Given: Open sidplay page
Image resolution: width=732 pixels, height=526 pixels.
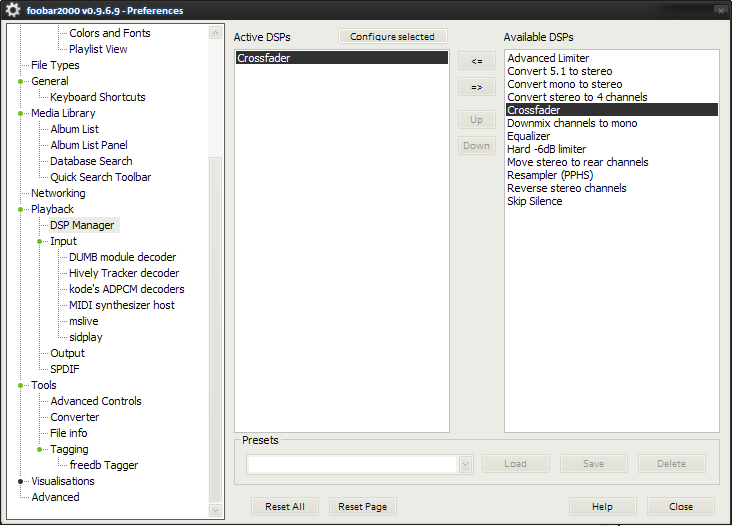Looking at the screenshot, I should (x=85, y=337).
